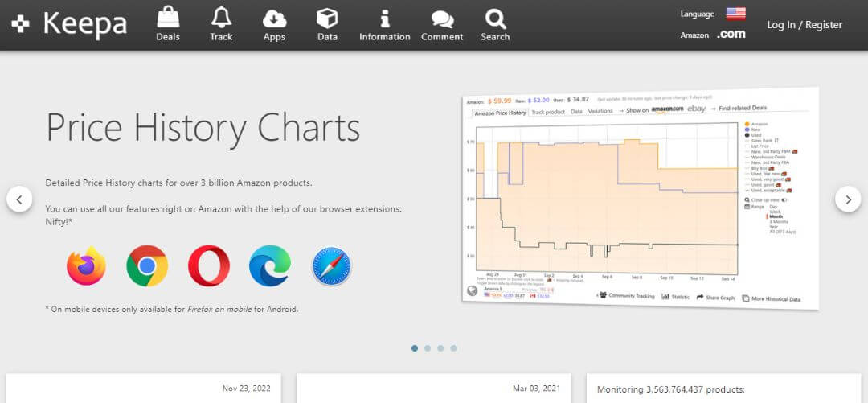Go to previous carousel slide arrow
This screenshot has width=868, height=403.
[19, 199]
